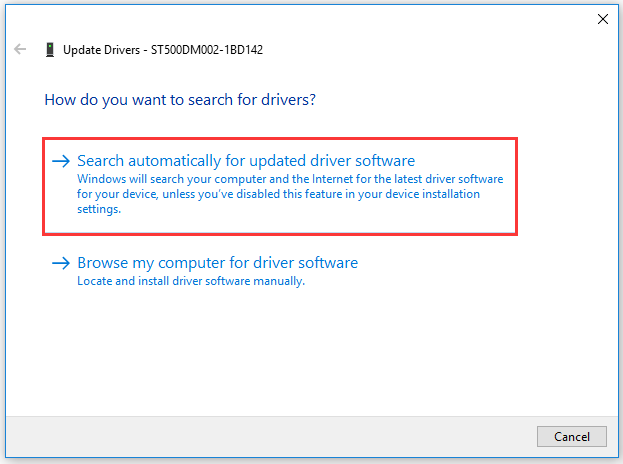Screen dimensions: 623x464
Task: Click the 'Update Drivers' title text
Action: pos(101,50)
